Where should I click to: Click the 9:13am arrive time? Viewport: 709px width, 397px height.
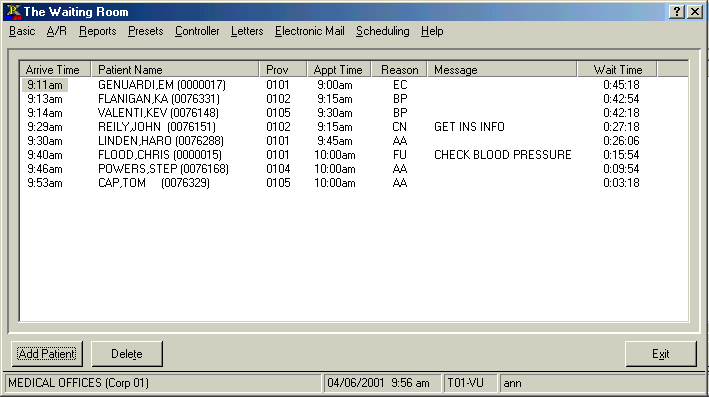[45, 99]
